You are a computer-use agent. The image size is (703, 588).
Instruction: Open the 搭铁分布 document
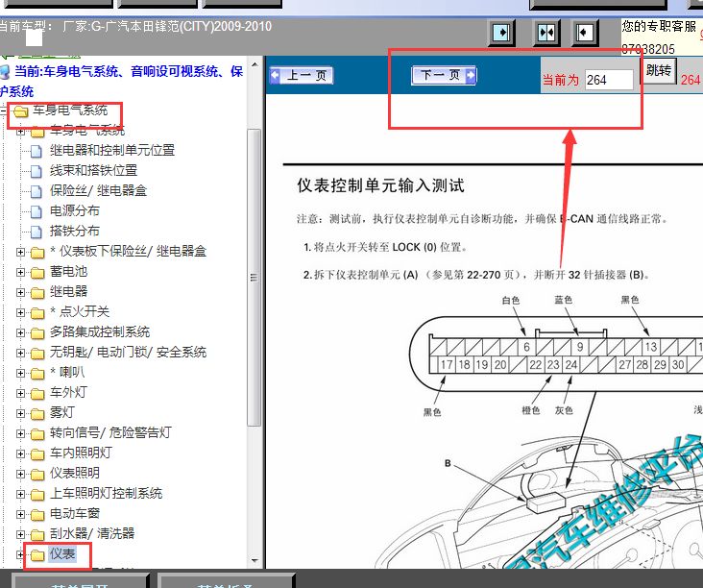pyautogui.click(x=74, y=231)
